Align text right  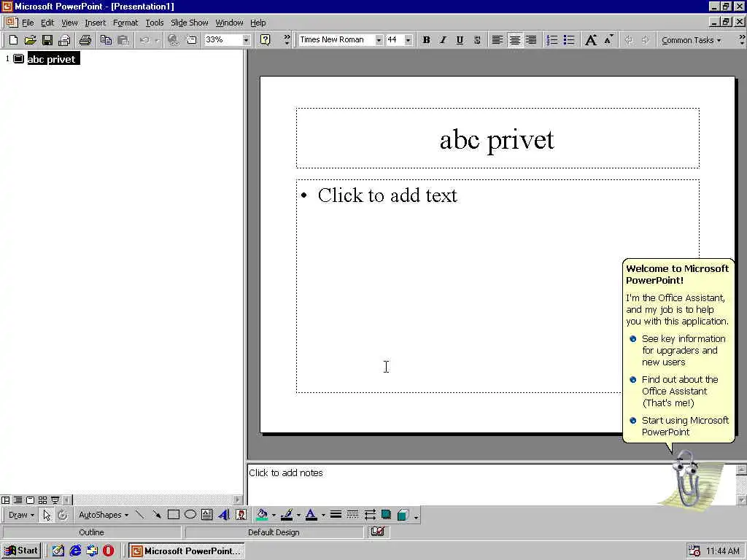[x=531, y=40]
